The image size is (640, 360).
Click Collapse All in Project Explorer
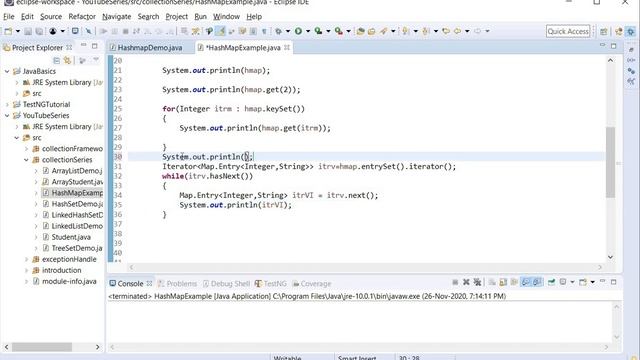point(56,61)
